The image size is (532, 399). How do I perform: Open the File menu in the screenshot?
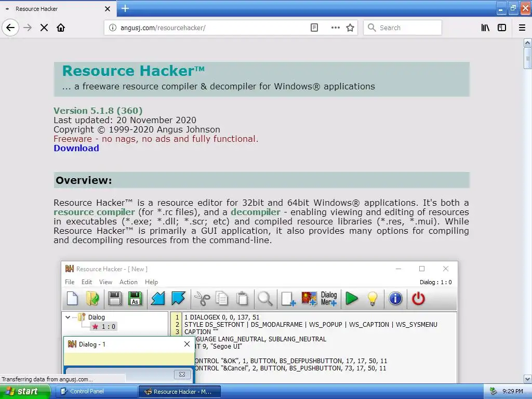point(70,282)
